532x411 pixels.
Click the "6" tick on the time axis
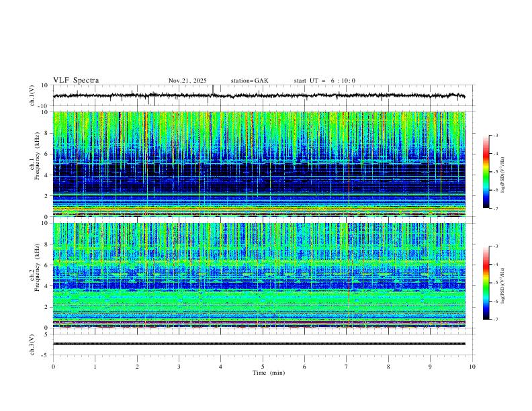click(304, 367)
